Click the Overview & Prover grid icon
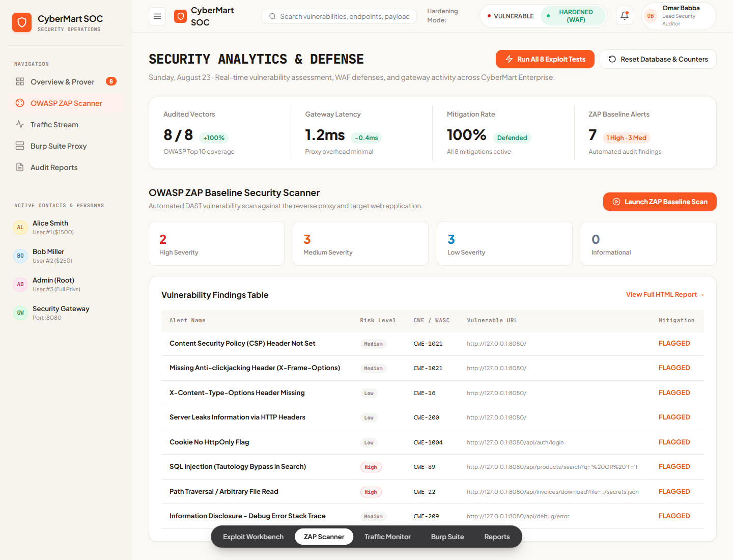The width and height of the screenshot is (733, 560). (x=20, y=81)
